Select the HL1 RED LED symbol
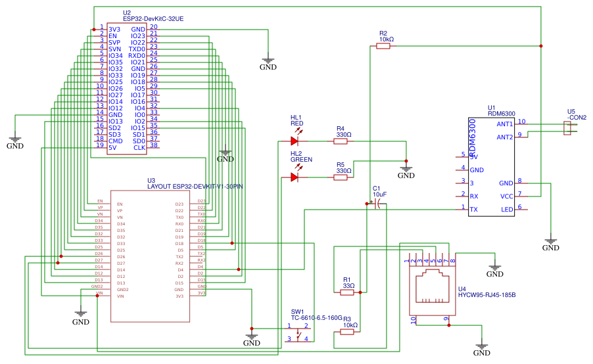Viewport: 593px width, 364px height. click(295, 141)
